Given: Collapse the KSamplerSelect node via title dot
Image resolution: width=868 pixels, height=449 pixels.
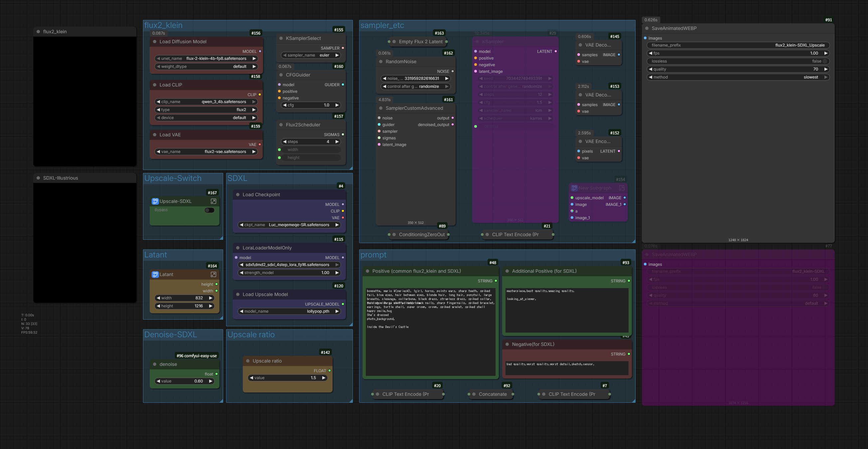Looking at the screenshot, I should tap(281, 39).
